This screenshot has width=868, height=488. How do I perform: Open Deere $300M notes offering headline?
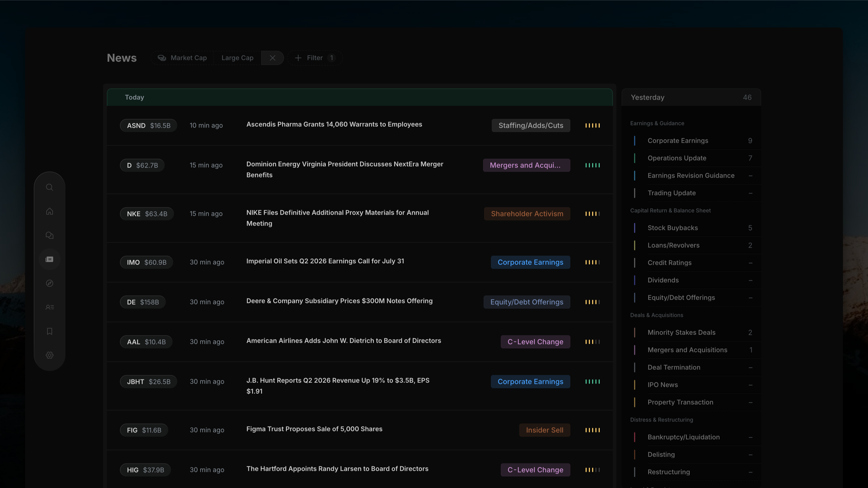tap(339, 301)
